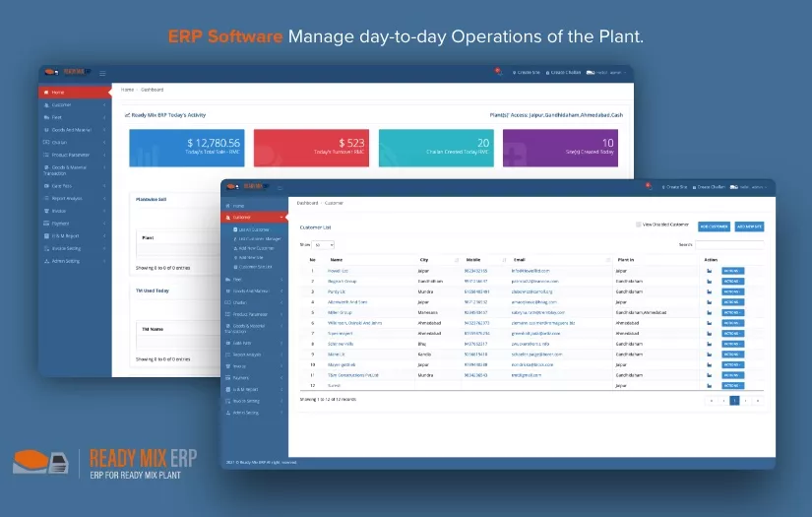Click the ADD CUSTOMER button
The image size is (812, 517).
(714, 226)
